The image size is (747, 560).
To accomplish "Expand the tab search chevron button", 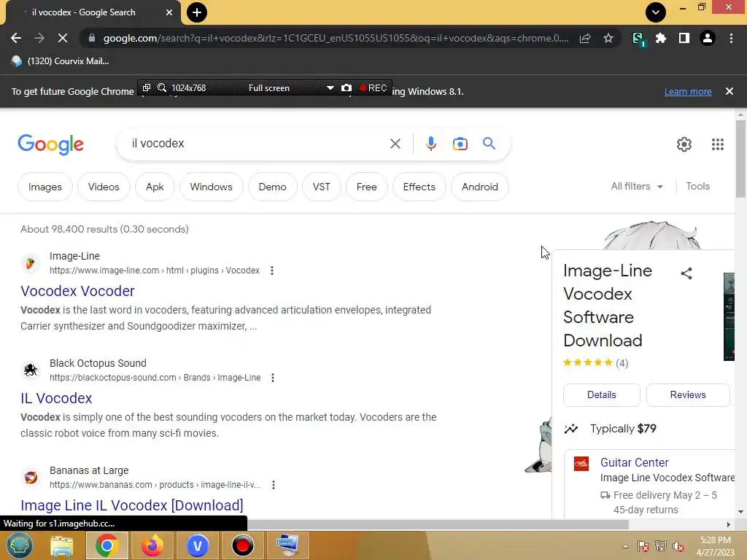I will pyautogui.click(x=656, y=12).
